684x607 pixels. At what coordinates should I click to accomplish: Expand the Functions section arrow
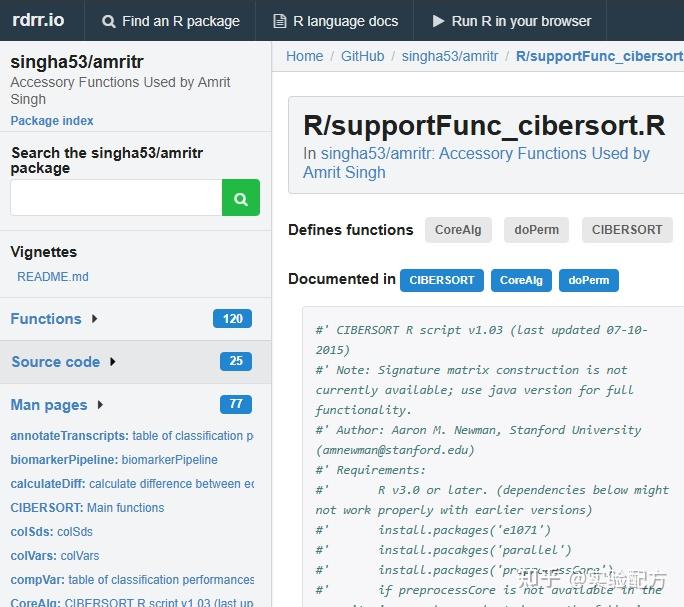[95, 319]
